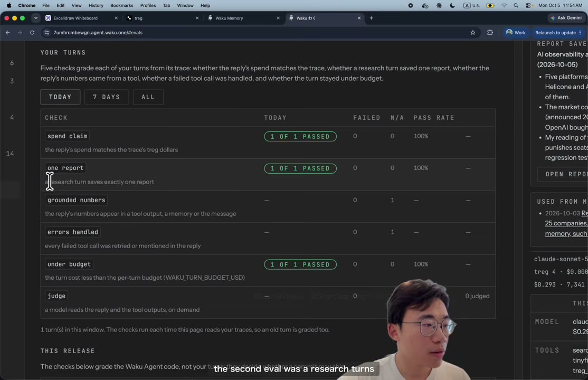Bookmark this page with the star icon
Viewport: 588px width, 380px height.
(x=473, y=33)
